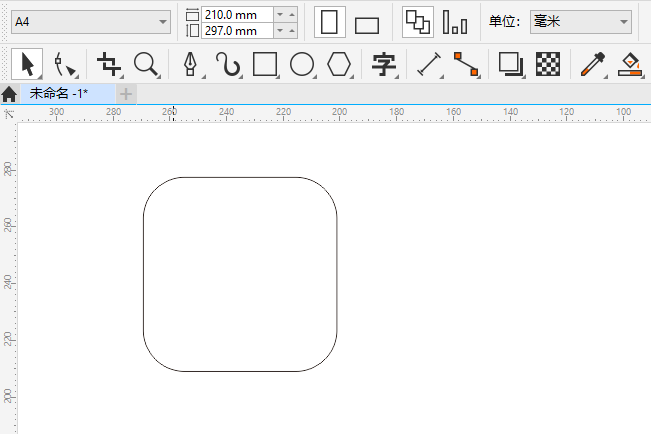Viewport: 651px width, 434px height.
Task: Open the A4 page size dropdown
Action: pyautogui.click(x=163, y=22)
